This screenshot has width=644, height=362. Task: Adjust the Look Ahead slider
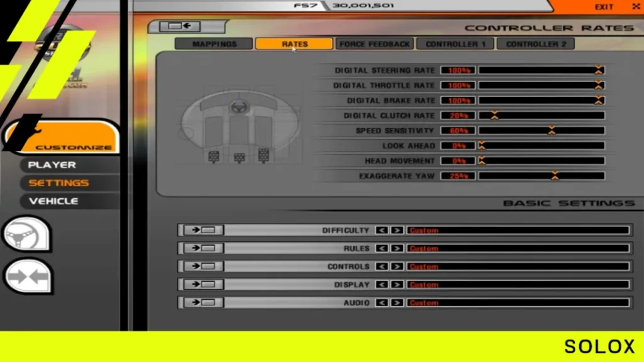click(x=541, y=146)
